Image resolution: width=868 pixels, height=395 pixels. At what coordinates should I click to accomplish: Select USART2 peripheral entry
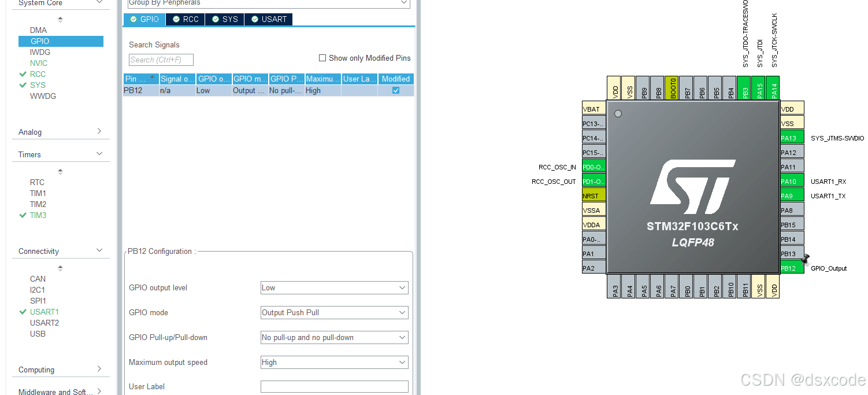(44, 323)
